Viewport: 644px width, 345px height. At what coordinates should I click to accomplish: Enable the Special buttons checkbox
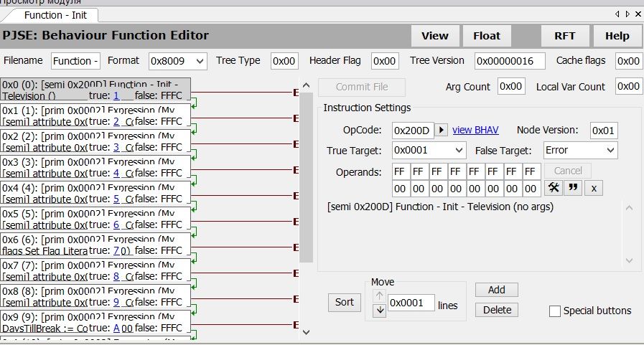(554, 311)
